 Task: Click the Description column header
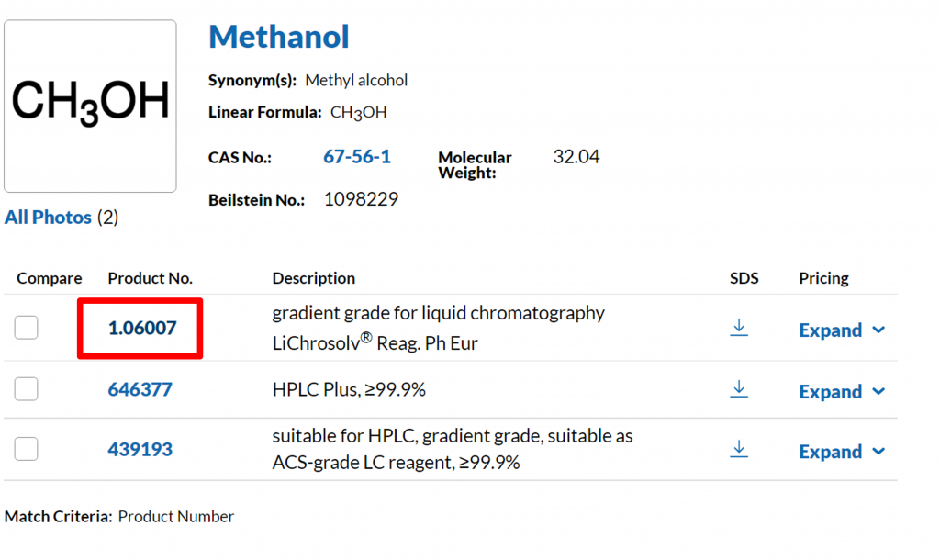tap(314, 278)
